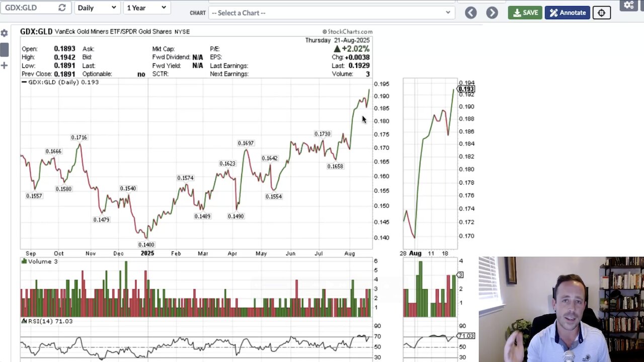
Task: Click the GDX:GLD (Daily) 0.193 legend
Action: [60, 82]
